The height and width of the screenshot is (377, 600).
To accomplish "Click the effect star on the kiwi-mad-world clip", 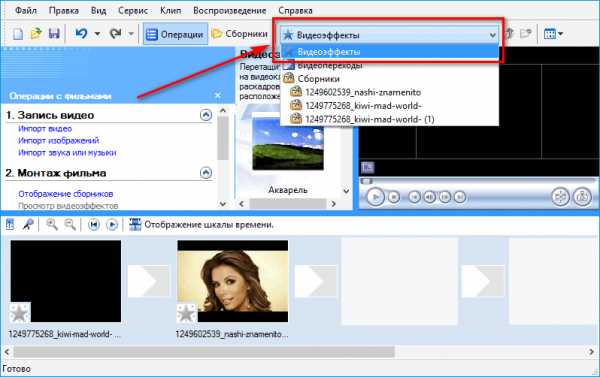I will coord(20,313).
